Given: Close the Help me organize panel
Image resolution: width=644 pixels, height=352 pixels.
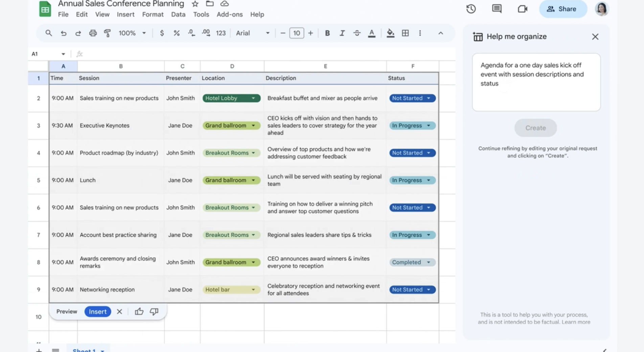Looking at the screenshot, I should 595,37.
